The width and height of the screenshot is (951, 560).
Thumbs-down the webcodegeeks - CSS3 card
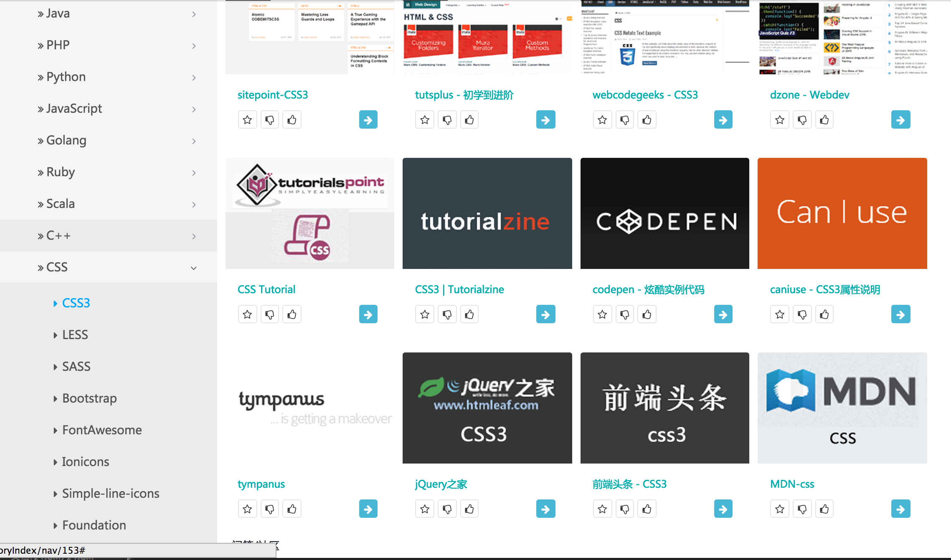pyautogui.click(x=625, y=120)
